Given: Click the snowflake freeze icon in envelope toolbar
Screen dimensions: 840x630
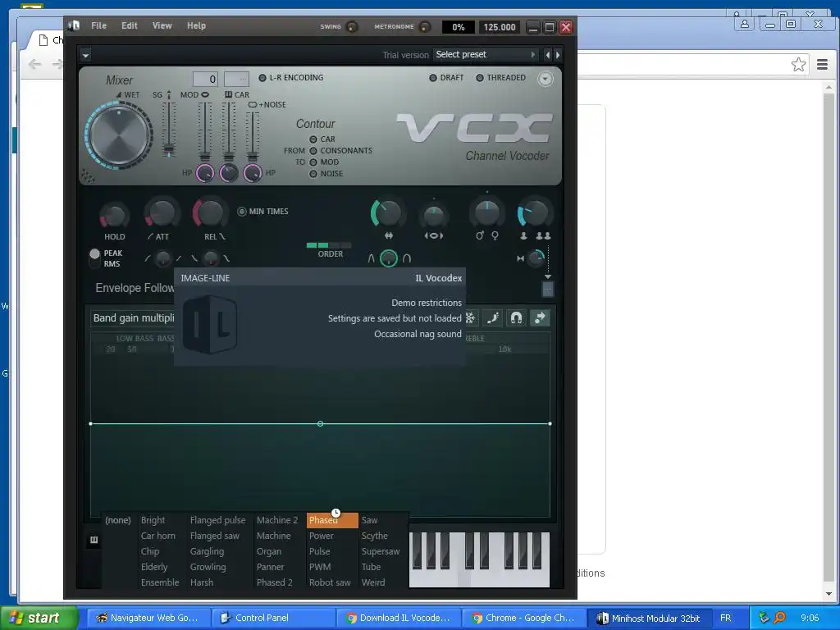Looking at the screenshot, I should (470, 317).
